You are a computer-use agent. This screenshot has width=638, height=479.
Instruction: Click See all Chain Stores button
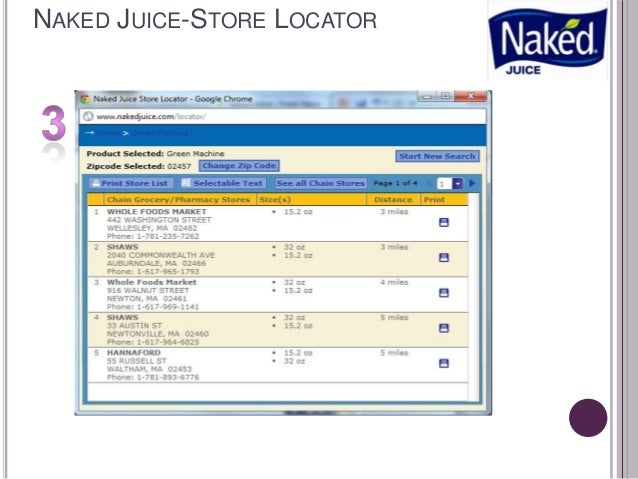point(321,183)
